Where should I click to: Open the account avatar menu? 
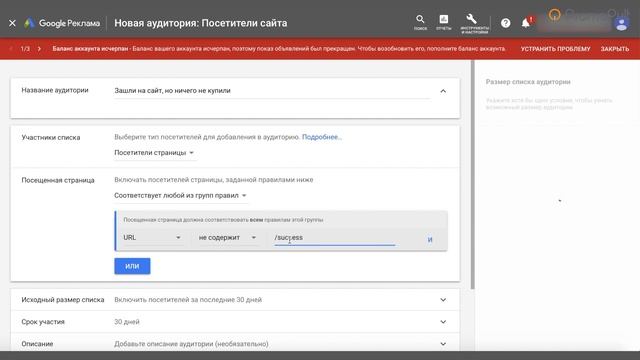(x=621, y=24)
